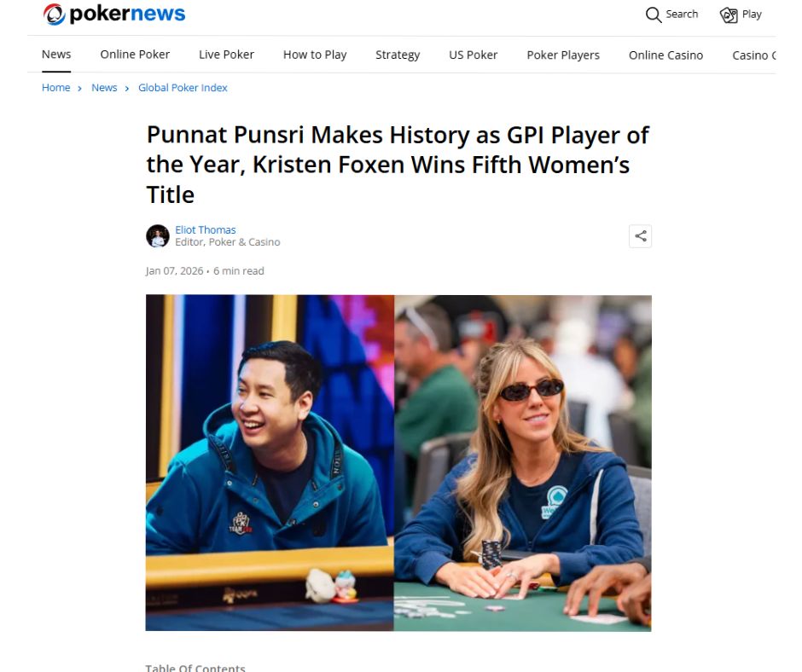Select Online Casino navigation item
The height and width of the screenshot is (672, 802).
(x=666, y=55)
